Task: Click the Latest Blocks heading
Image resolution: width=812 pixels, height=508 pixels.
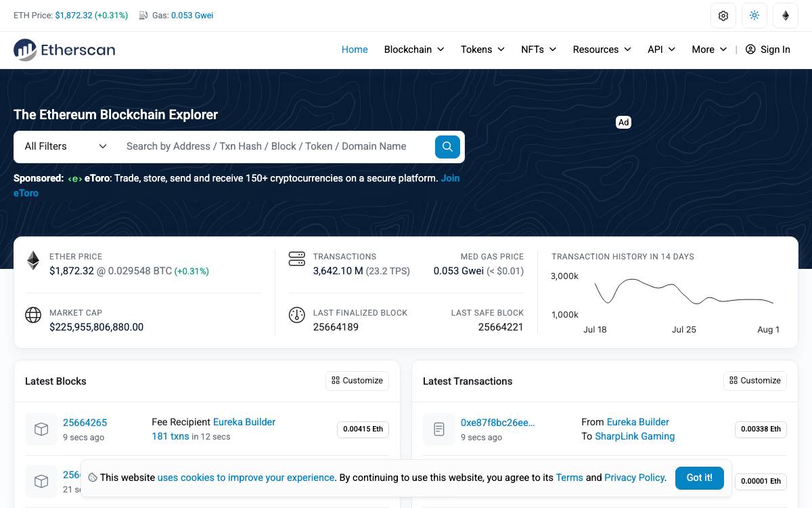Action: click(x=55, y=381)
